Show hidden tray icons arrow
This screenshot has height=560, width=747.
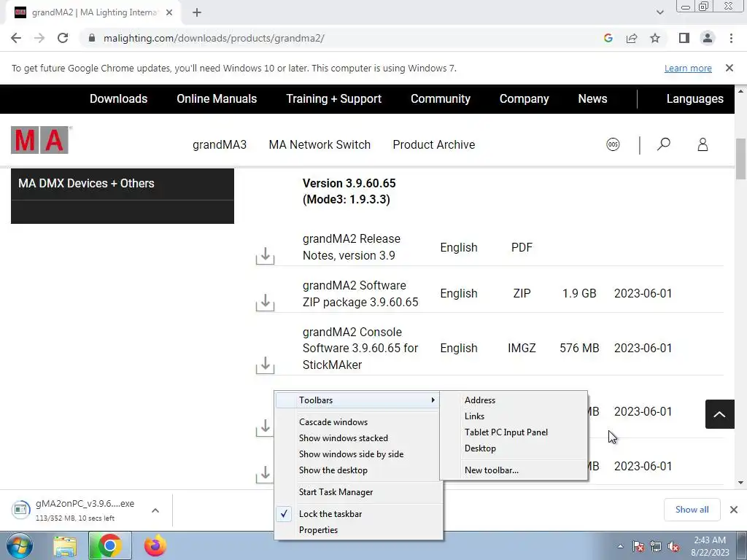click(620, 547)
